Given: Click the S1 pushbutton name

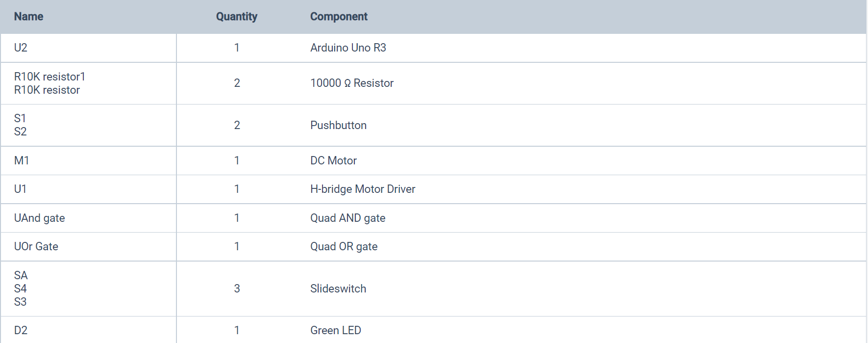Looking at the screenshot, I should click(x=20, y=118).
